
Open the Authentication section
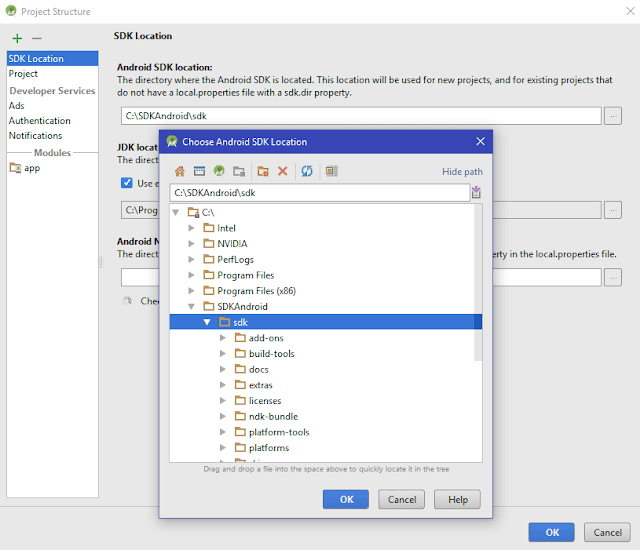tap(40, 121)
